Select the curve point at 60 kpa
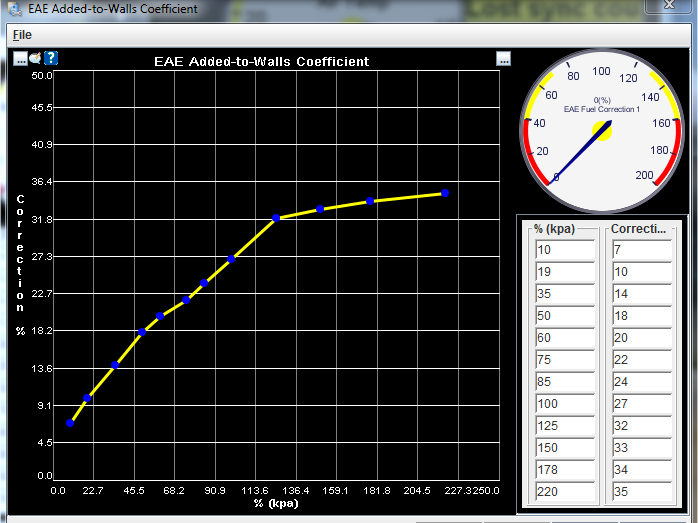 [160, 316]
